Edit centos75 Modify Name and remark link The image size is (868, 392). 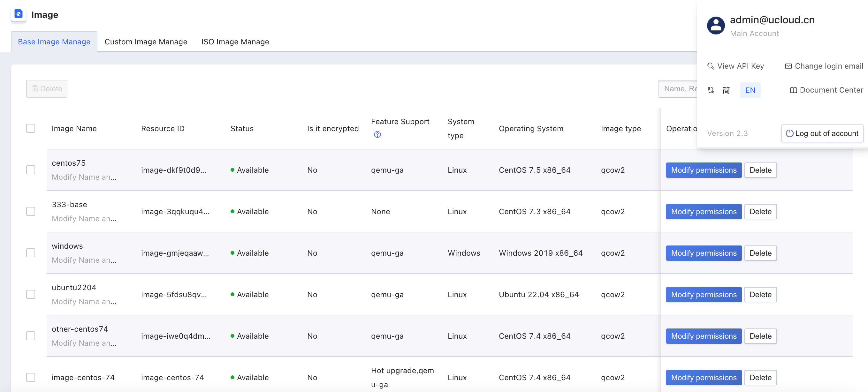coord(84,177)
